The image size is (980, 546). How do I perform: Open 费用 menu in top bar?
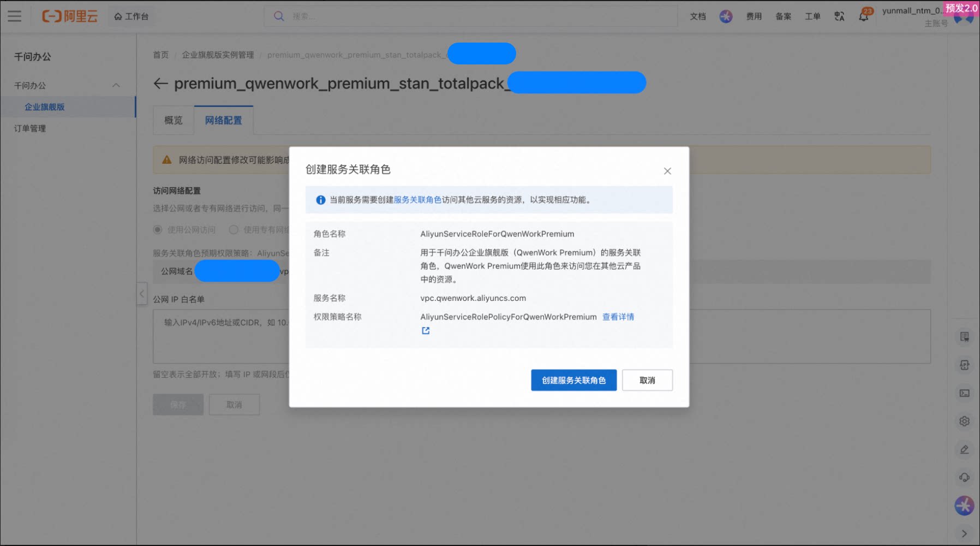click(x=754, y=16)
